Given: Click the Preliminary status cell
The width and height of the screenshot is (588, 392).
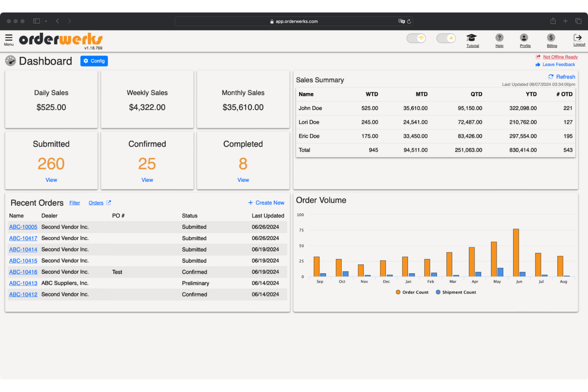Looking at the screenshot, I should (195, 283).
